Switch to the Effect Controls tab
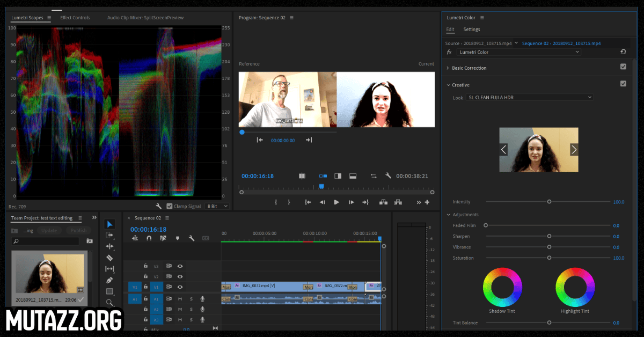644x337 pixels. [75, 18]
